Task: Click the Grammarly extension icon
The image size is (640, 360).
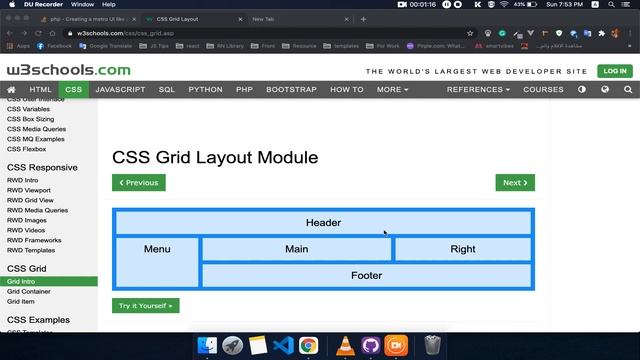Action: 502,33
